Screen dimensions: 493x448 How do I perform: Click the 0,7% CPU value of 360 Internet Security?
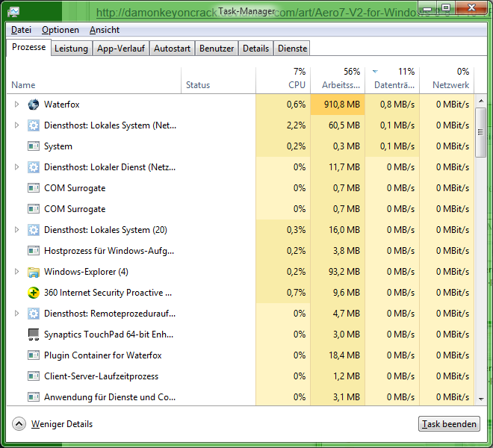[296, 293]
